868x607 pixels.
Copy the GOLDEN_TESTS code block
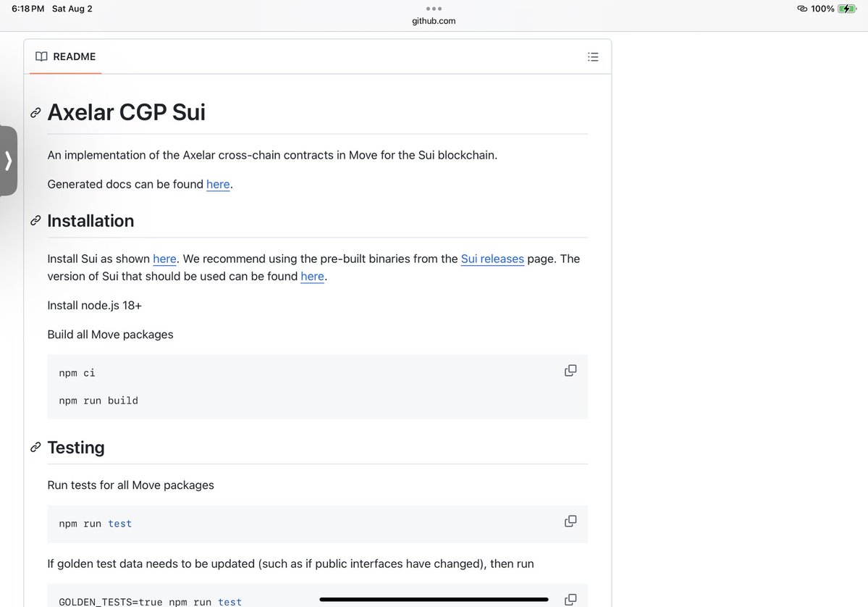(570, 600)
